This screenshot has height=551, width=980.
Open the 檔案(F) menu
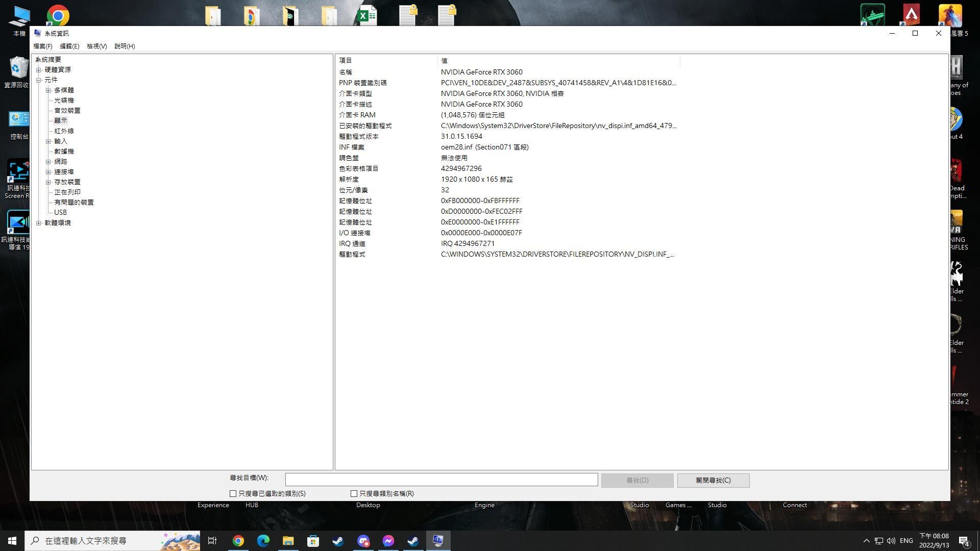(x=43, y=46)
